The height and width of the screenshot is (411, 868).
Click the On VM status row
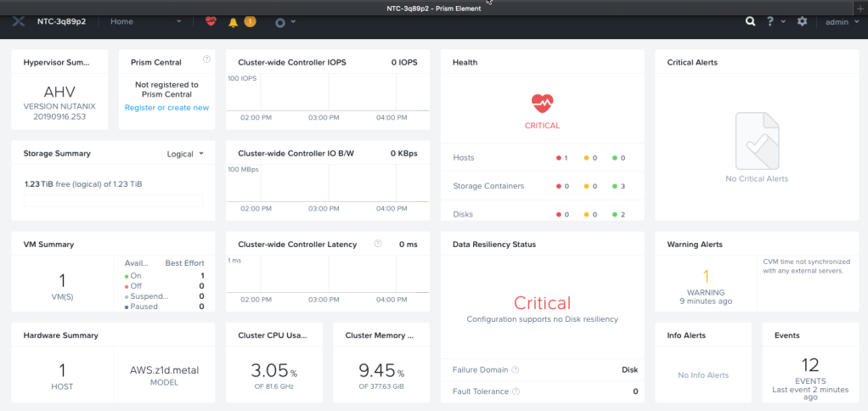click(165, 275)
